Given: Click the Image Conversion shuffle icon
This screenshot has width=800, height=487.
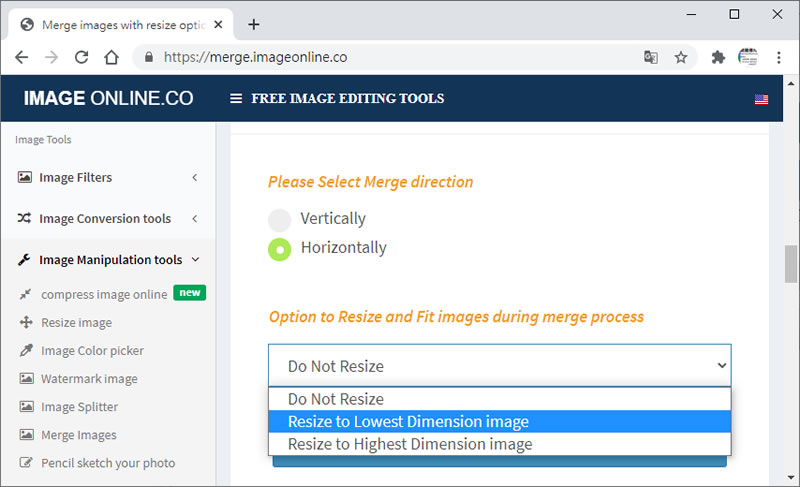Looking at the screenshot, I should [24, 218].
